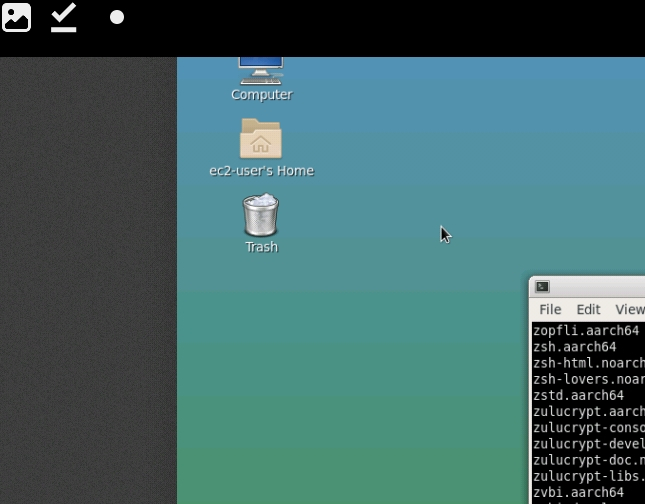Click the zvbi.aarch64 line in terminal
This screenshot has height=504, width=645.
click(578, 492)
